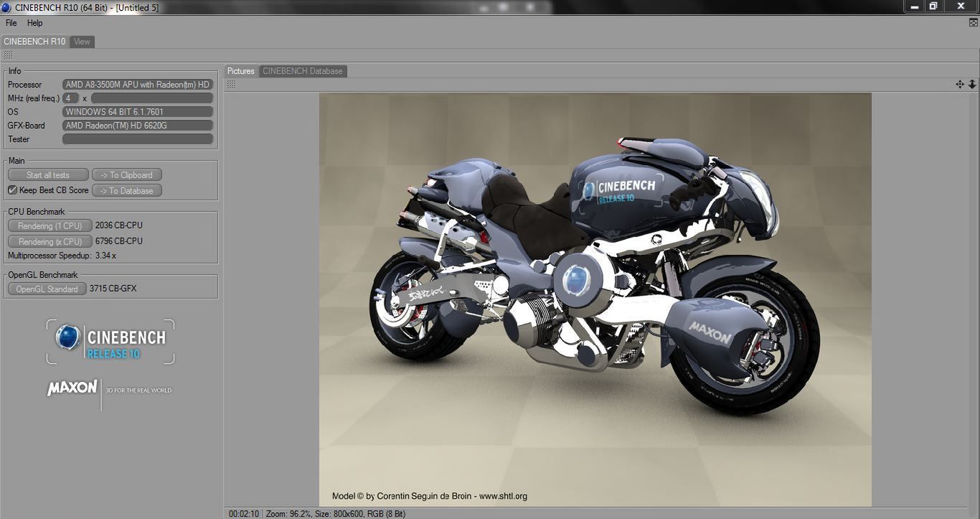Image resolution: width=980 pixels, height=519 pixels.
Task: Open the CINEBENCH Database tab
Action: click(x=303, y=71)
